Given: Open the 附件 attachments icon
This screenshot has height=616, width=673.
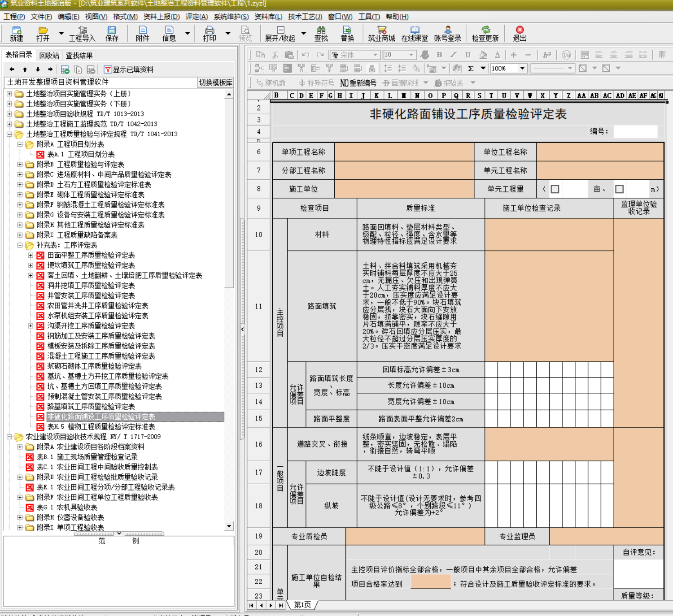Looking at the screenshot, I should click(x=143, y=30).
